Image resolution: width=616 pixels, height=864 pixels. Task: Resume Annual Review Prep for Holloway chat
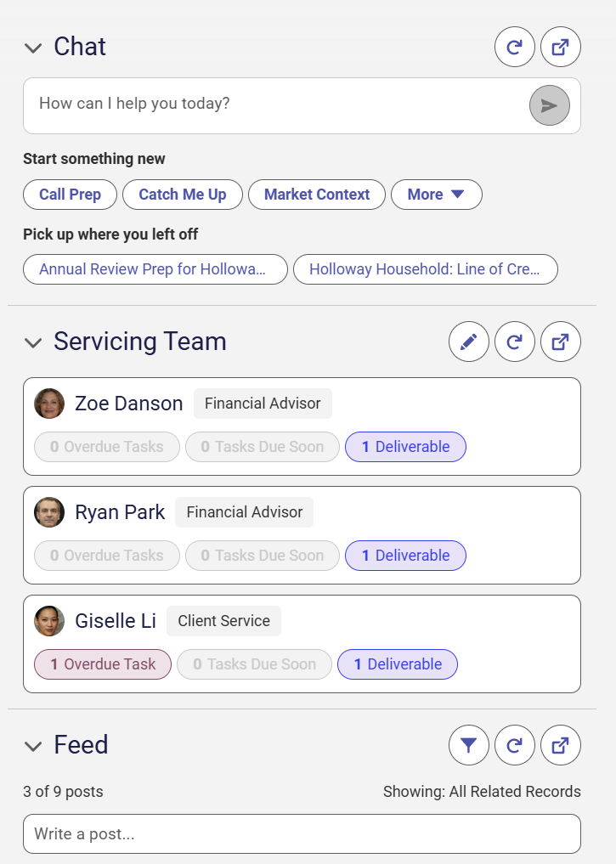point(155,269)
